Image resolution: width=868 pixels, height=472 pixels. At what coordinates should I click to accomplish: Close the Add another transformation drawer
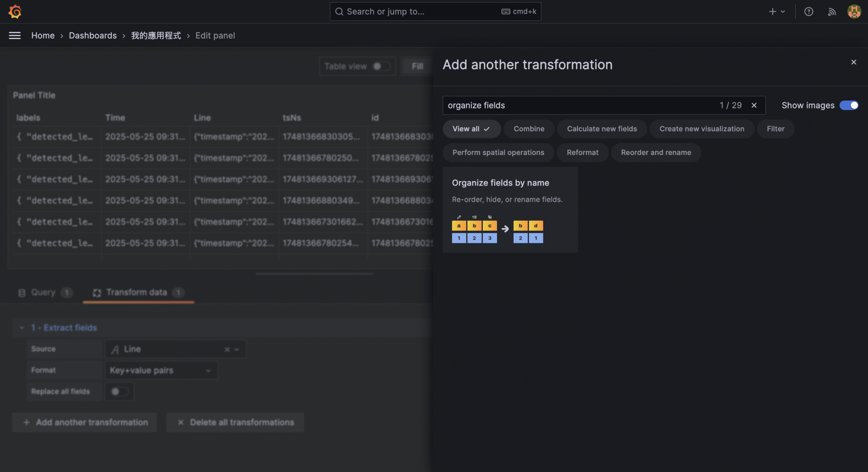pyautogui.click(x=854, y=62)
